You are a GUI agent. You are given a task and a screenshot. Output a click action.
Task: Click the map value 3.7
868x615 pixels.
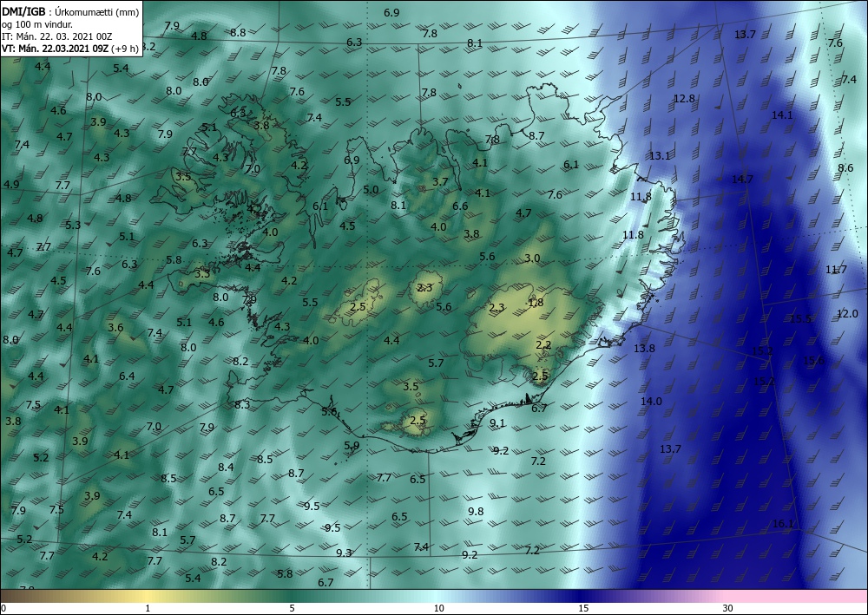coord(440,182)
